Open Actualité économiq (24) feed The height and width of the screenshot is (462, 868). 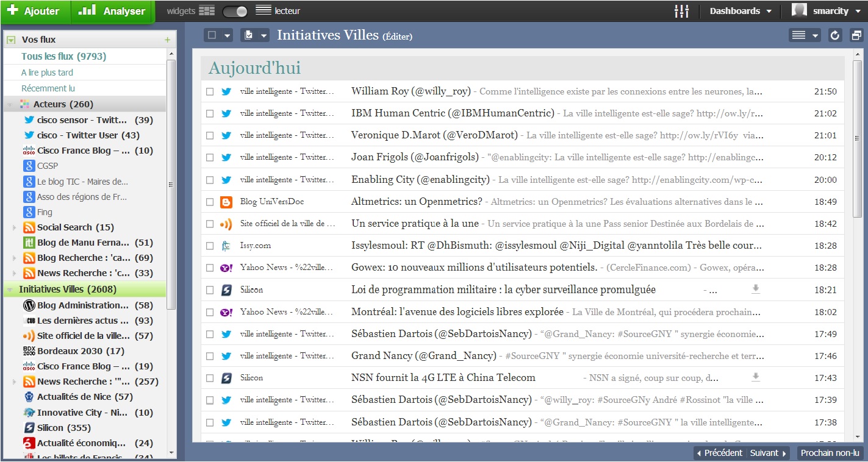point(95,443)
